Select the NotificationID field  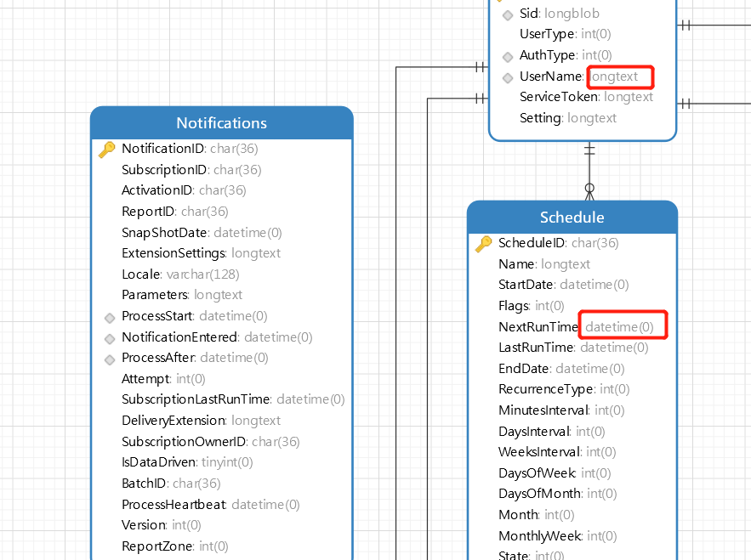click(x=190, y=149)
